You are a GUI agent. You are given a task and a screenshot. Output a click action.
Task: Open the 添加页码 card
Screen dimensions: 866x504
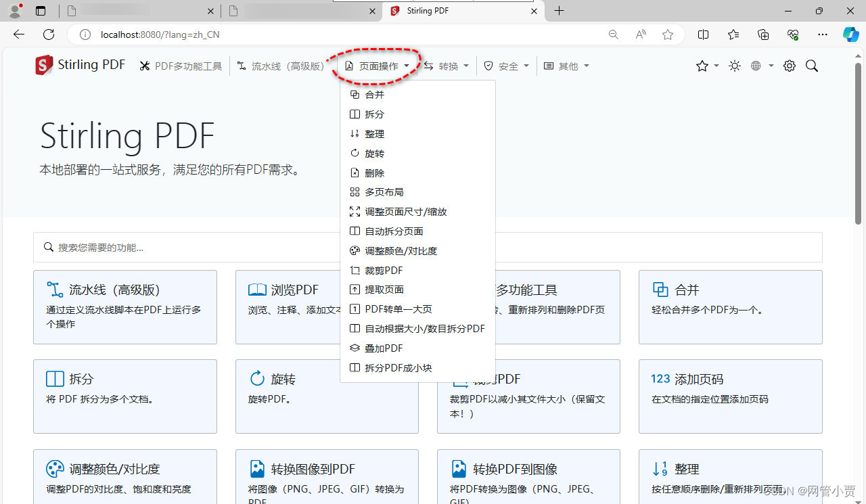click(x=731, y=396)
